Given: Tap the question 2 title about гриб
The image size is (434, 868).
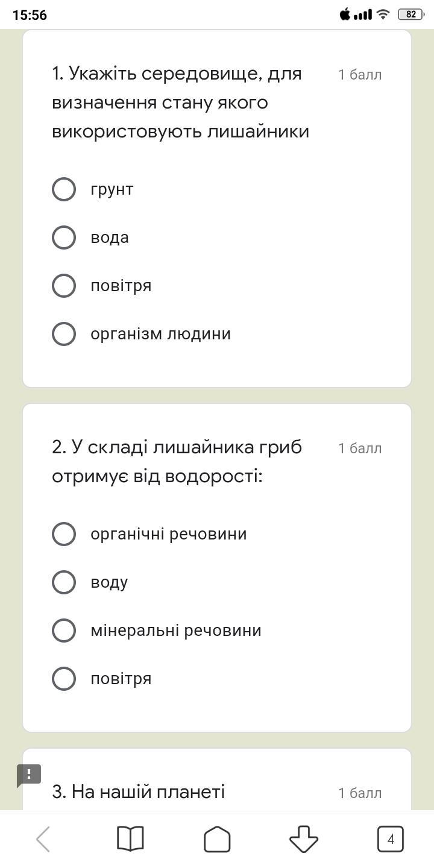Looking at the screenshot, I should (177, 462).
